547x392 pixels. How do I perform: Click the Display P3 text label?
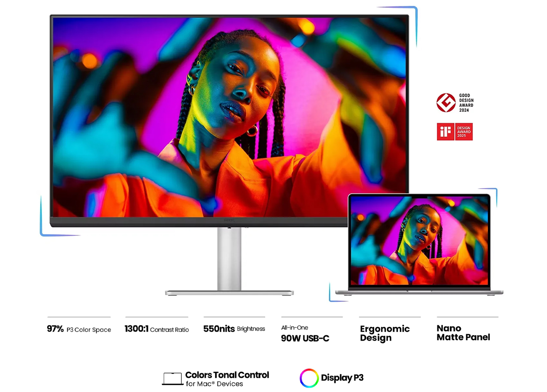click(x=342, y=378)
